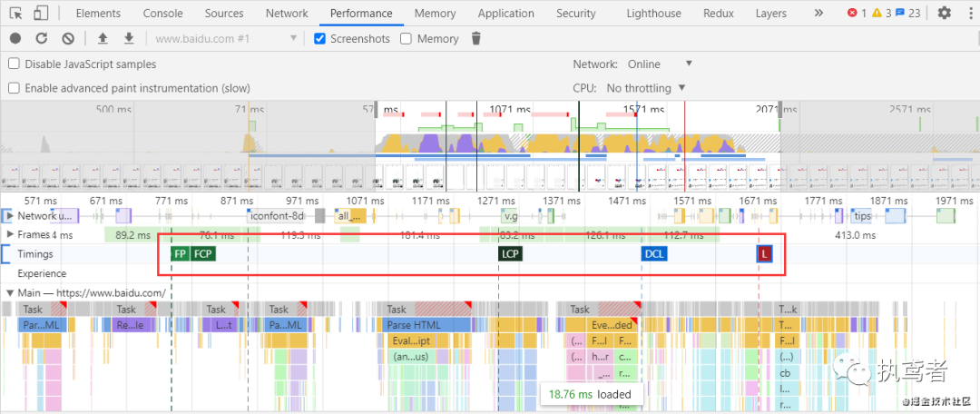The height and width of the screenshot is (414, 980).
Task: Open the www.baidu.com #1 recording dropdown
Action: tap(225, 39)
